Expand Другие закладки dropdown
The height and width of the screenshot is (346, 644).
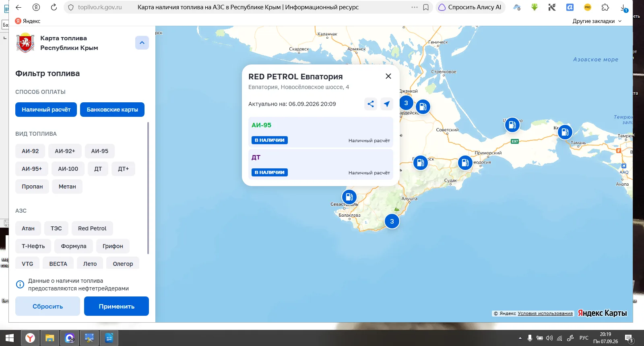click(597, 21)
